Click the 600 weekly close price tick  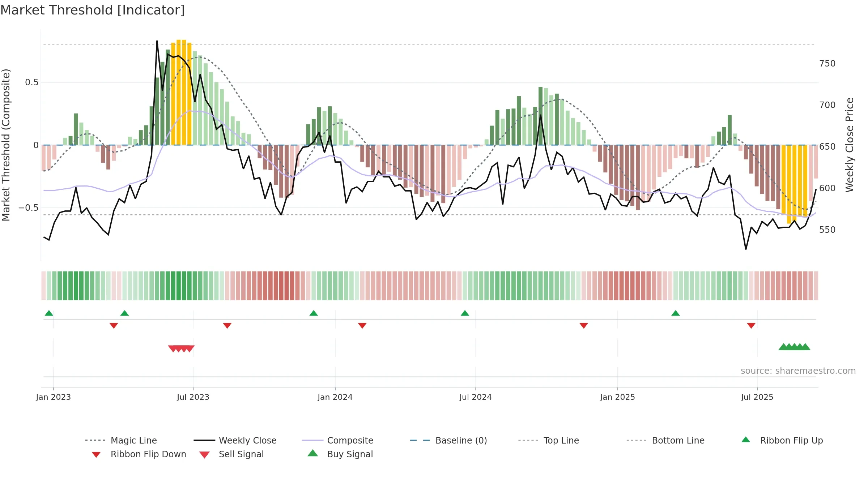pyautogui.click(x=827, y=188)
